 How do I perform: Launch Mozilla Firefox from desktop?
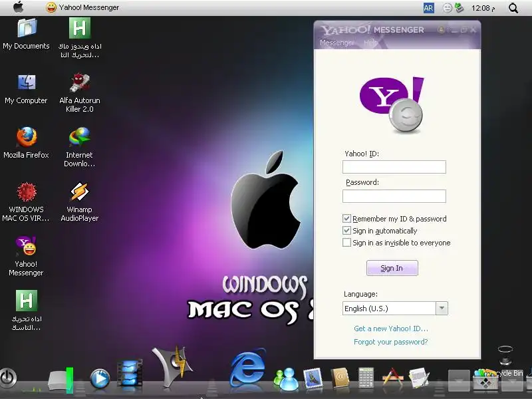click(27, 143)
